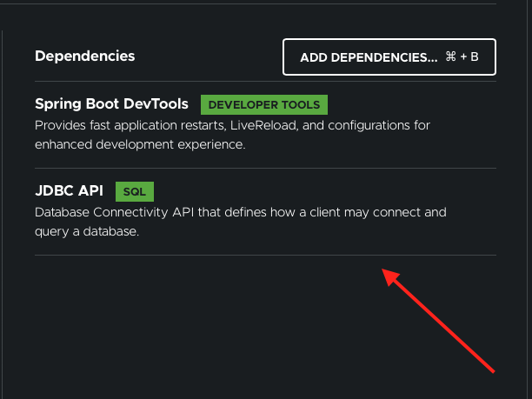
Task: Click the JDBC API description text
Action: (240, 212)
